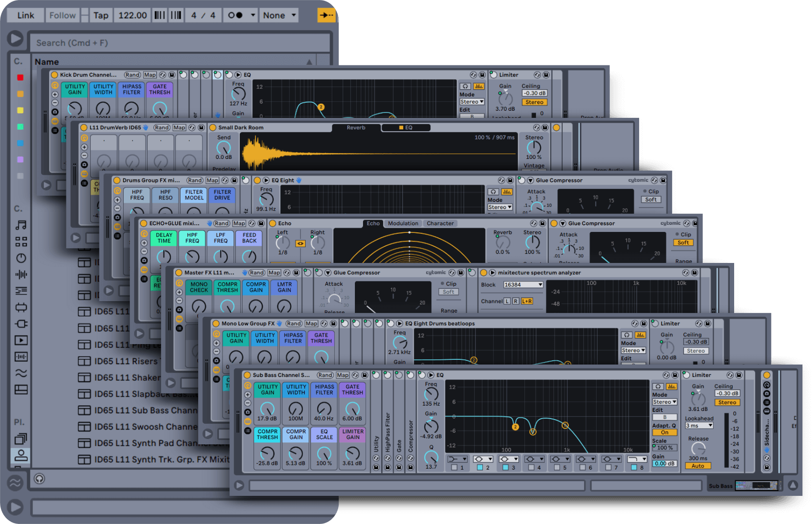Click Rand on Kick Drum Channel rack
Screen dimensions: 812x524
(132, 75)
